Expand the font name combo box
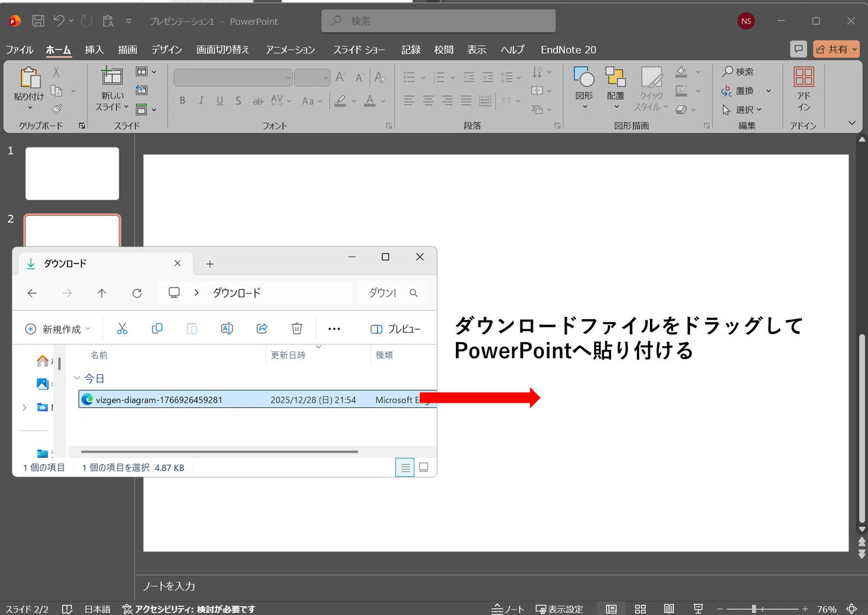The width and height of the screenshot is (868, 615). coord(288,78)
